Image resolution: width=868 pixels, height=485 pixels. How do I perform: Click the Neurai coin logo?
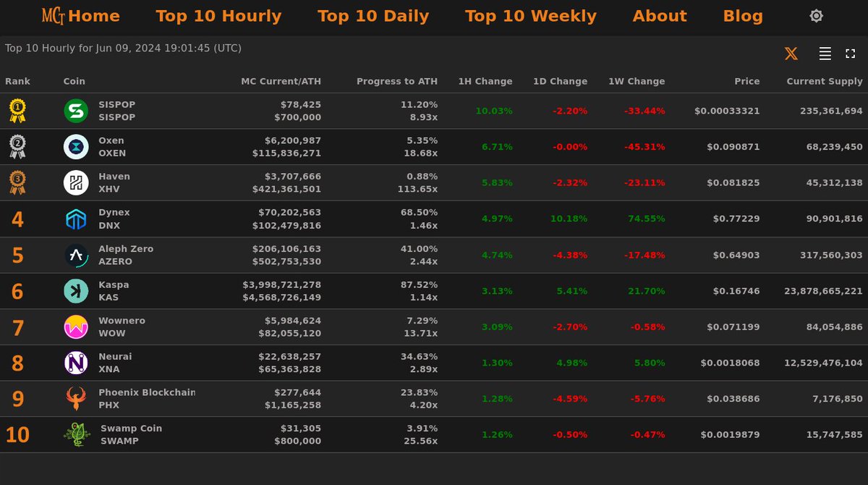[x=76, y=363]
